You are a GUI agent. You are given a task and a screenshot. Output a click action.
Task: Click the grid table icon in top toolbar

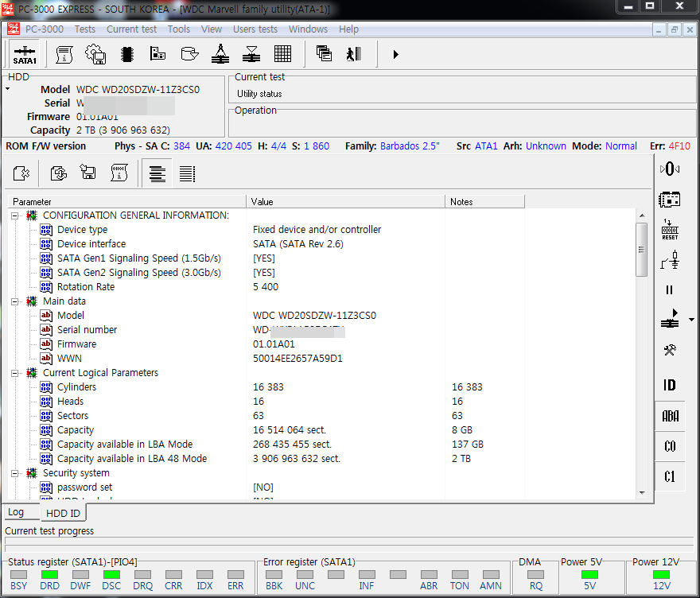pos(282,54)
